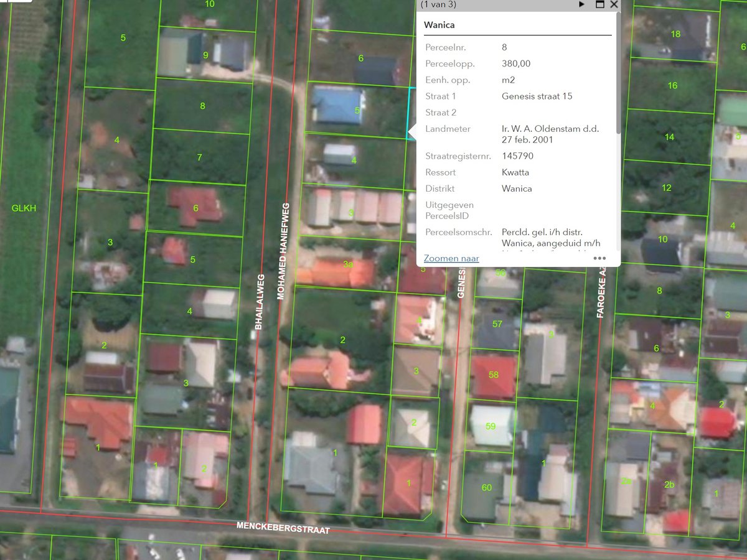Maximize the parcel info popup
Viewport: 747px width, 560px height.
tap(600, 4)
